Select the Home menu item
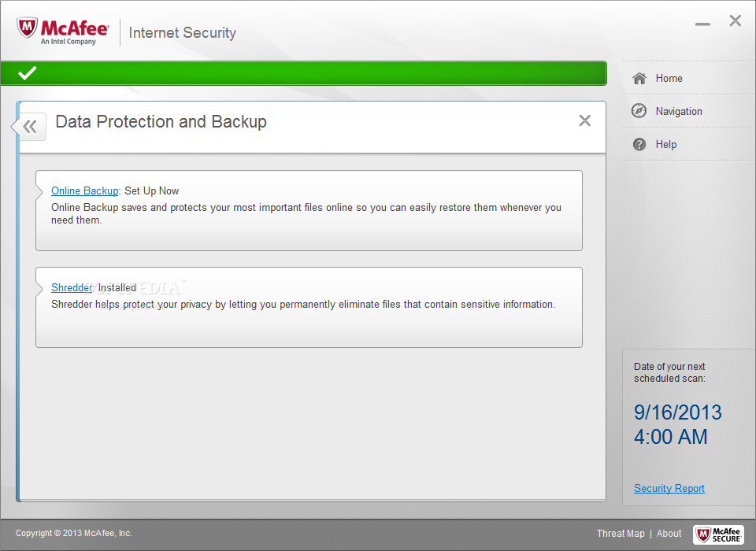Image resolution: width=756 pixels, height=551 pixels. [688, 78]
